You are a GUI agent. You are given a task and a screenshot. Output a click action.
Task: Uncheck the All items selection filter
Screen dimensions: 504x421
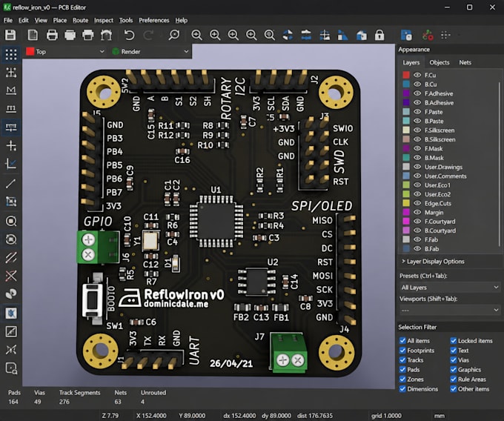(402, 340)
